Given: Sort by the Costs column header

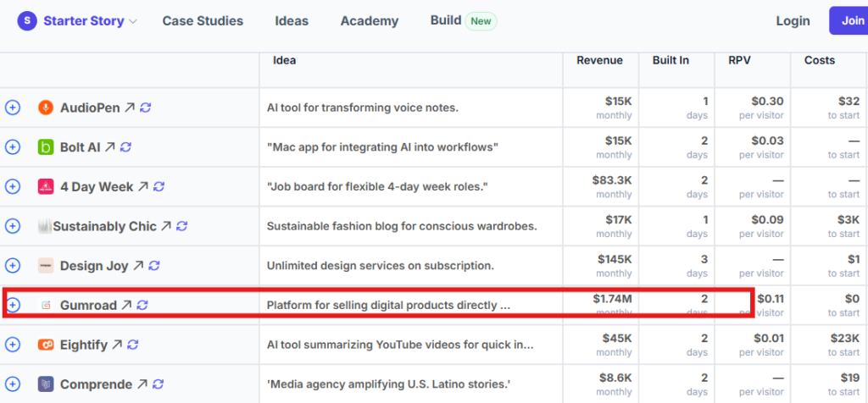Looking at the screenshot, I should coord(820,60).
